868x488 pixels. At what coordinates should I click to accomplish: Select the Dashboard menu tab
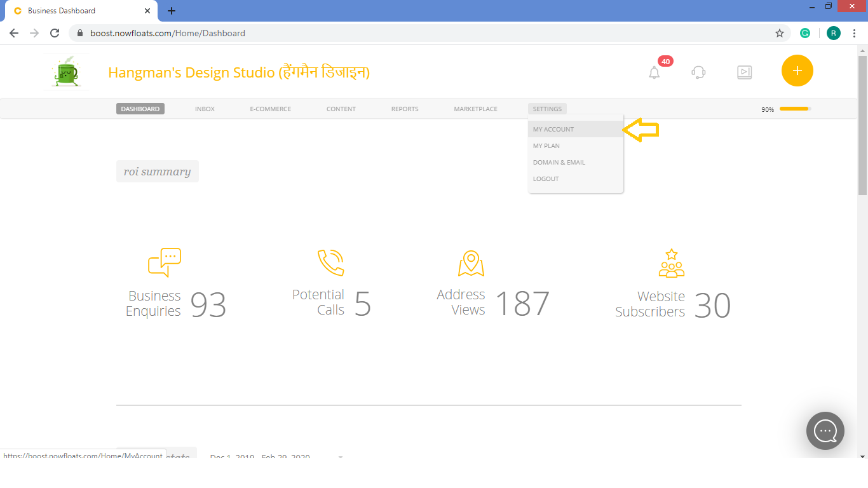click(x=140, y=109)
